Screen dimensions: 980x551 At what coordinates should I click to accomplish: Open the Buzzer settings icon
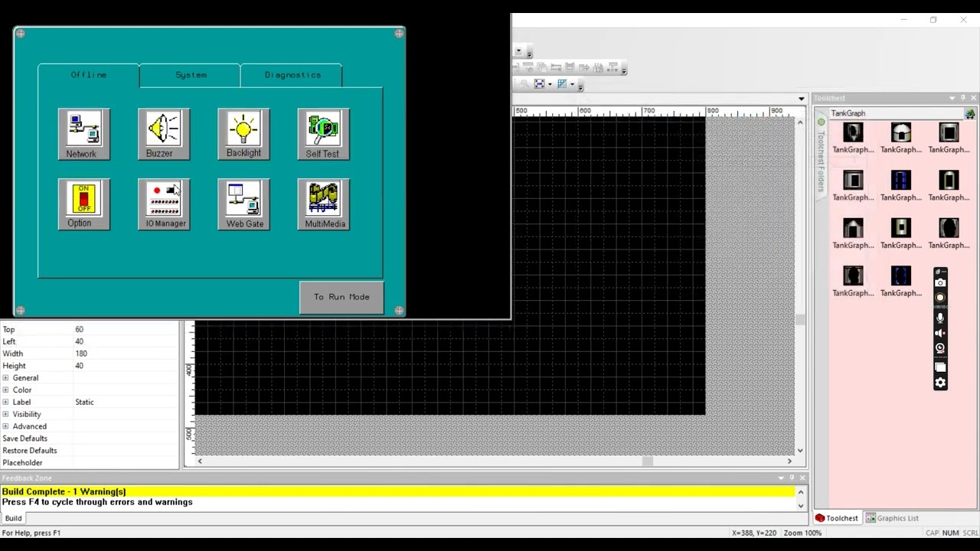[x=163, y=134]
